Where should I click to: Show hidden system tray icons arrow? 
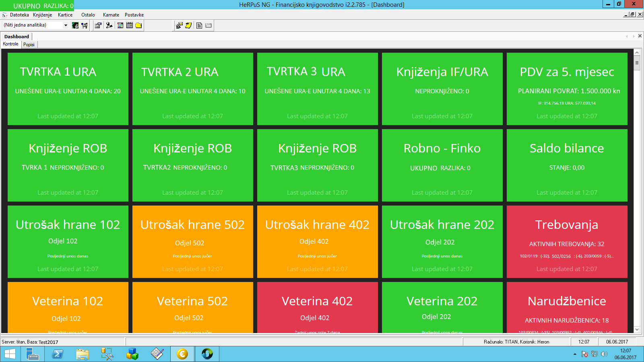point(574,354)
